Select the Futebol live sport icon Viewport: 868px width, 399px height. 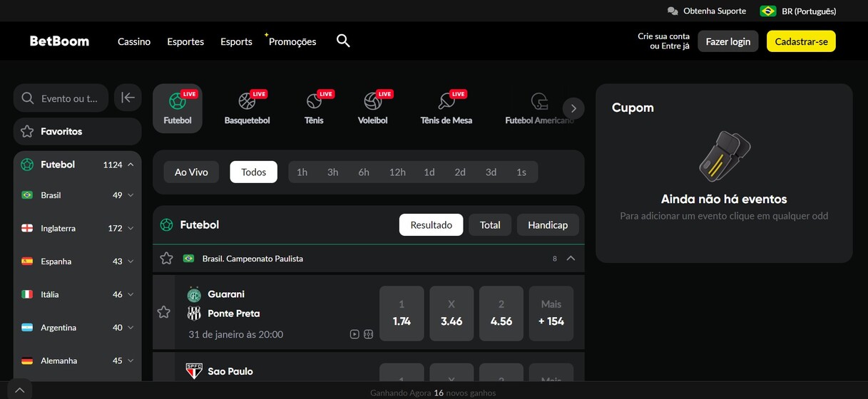pyautogui.click(x=178, y=108)
